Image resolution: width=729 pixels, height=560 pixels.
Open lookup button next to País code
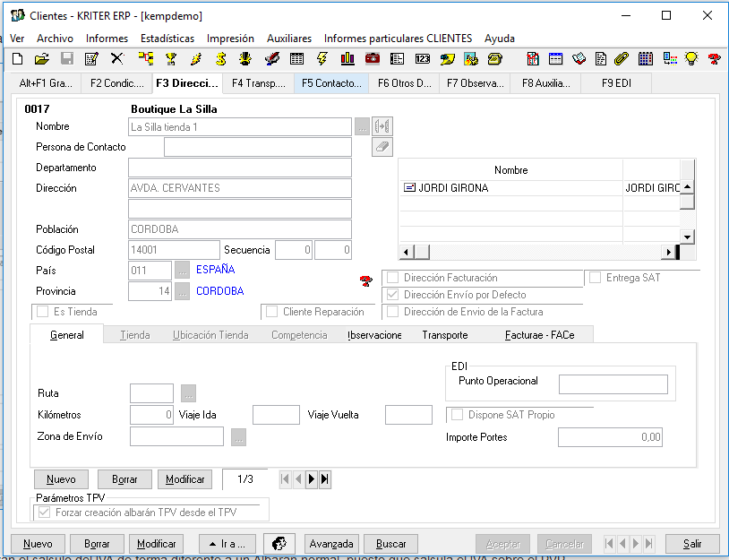point(183,271)
